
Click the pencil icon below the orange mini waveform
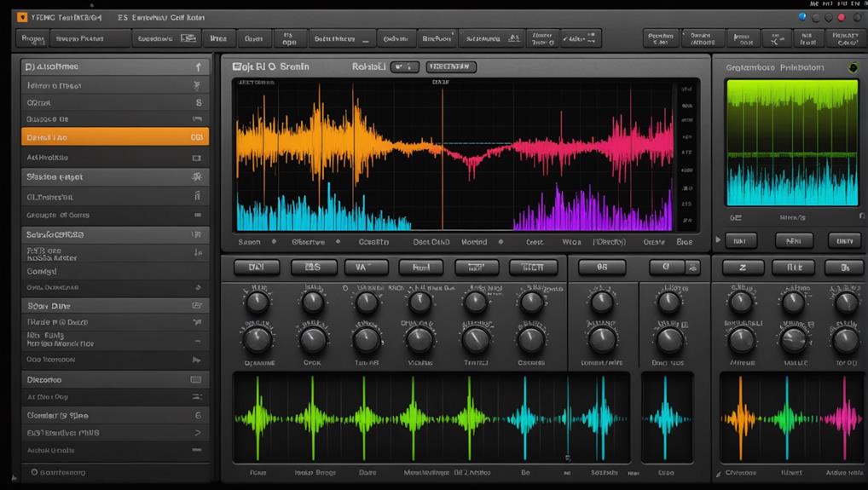(x=719, y=474)
